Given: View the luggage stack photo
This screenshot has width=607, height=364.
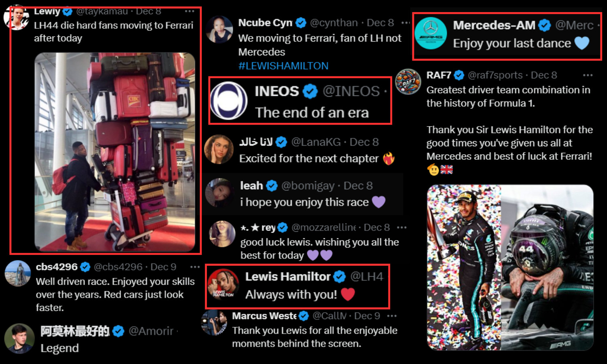Looking at the screenshot, I should [115, 152].
